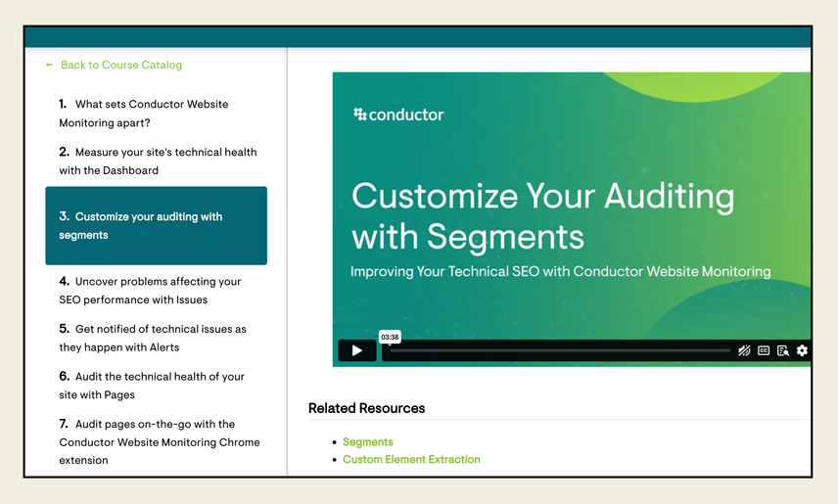Open lesson 7 about the Chrome extension
Viewport: 838px width, 504px height.
pos(160,441)
